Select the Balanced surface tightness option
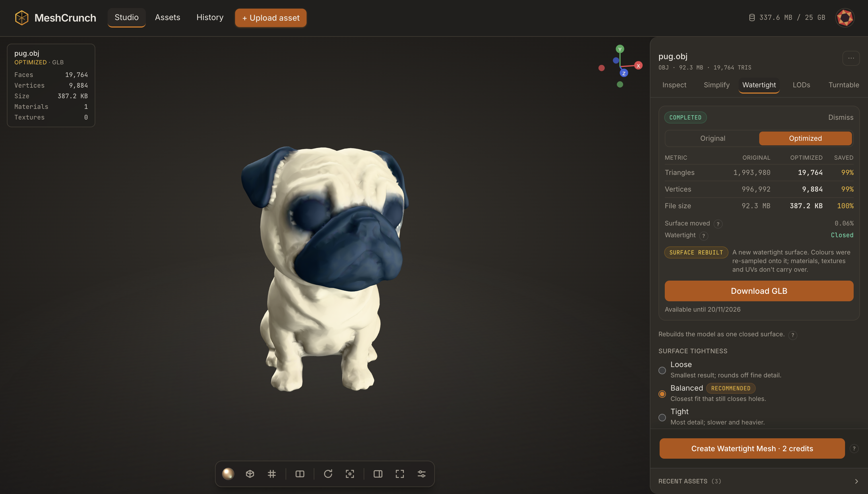The image size is (868, 494). (662, 394)
